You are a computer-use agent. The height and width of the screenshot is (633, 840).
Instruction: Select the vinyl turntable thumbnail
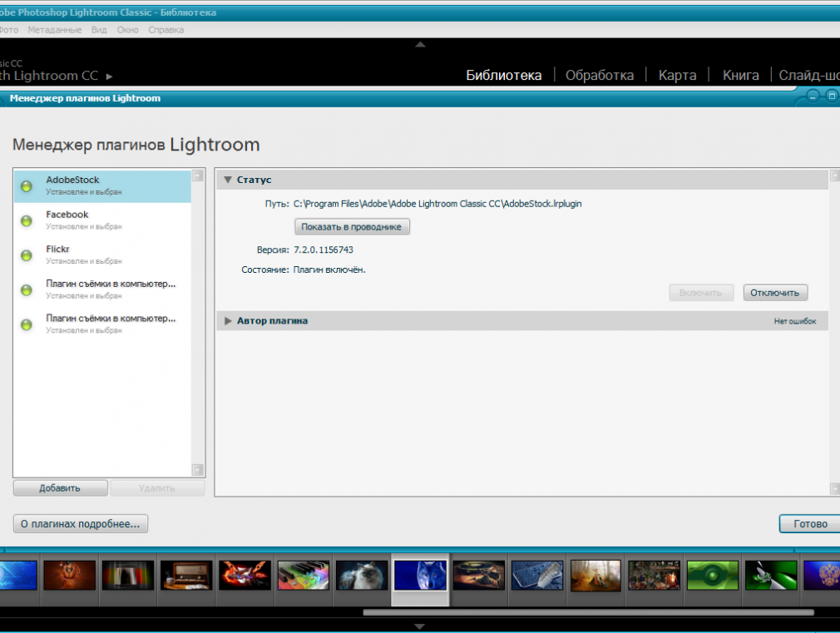point(479,576)
